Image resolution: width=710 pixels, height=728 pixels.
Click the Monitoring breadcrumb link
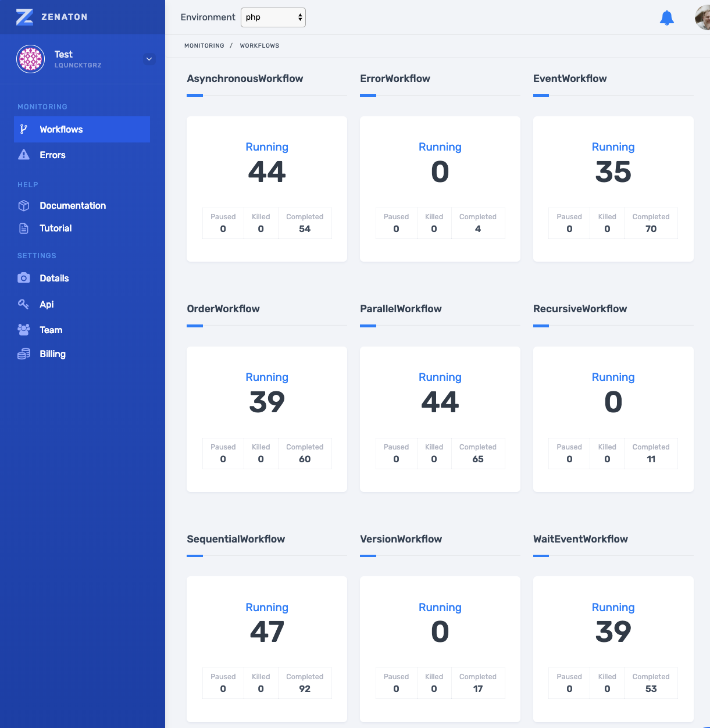click(x=204, y=45)
